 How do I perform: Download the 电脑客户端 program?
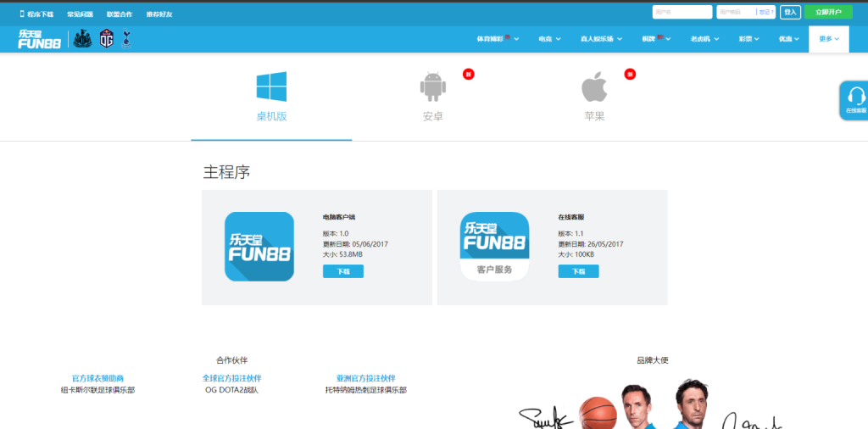[x=343, y=271]
